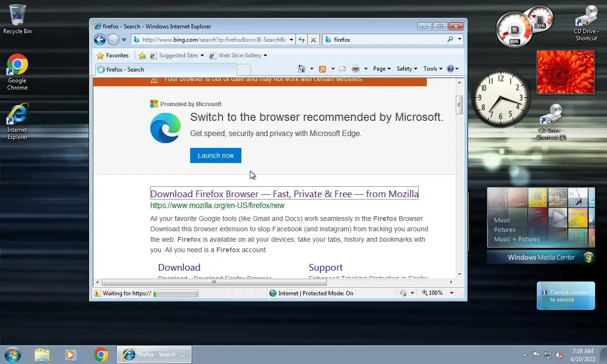The image size is (607, 364).
Task: Click the CPU meter gadget showing 05%
Action: click(515, 29)
